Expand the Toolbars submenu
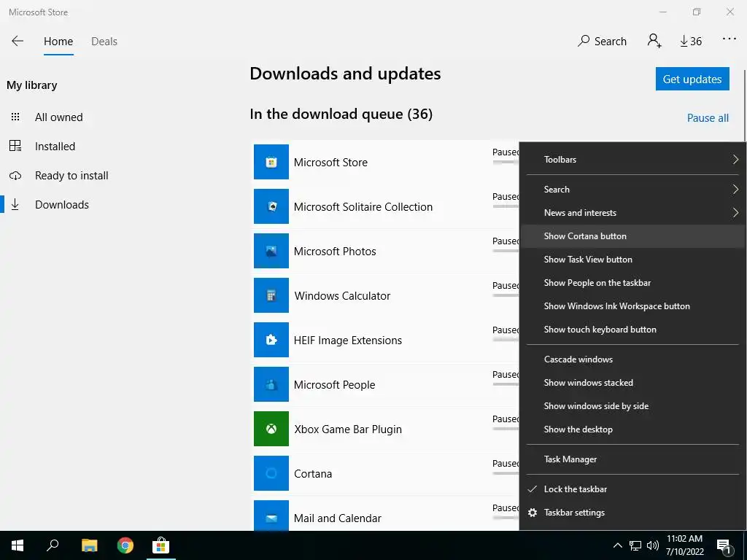 tap(632, 160)
